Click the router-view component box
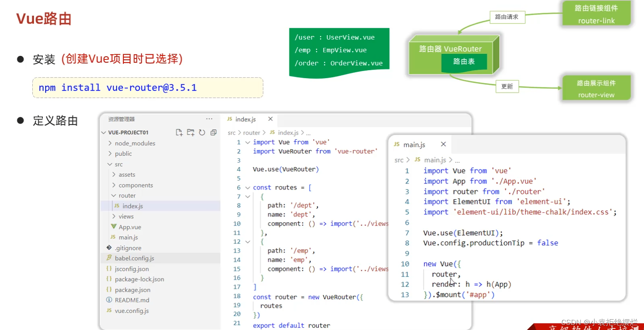 596,88
